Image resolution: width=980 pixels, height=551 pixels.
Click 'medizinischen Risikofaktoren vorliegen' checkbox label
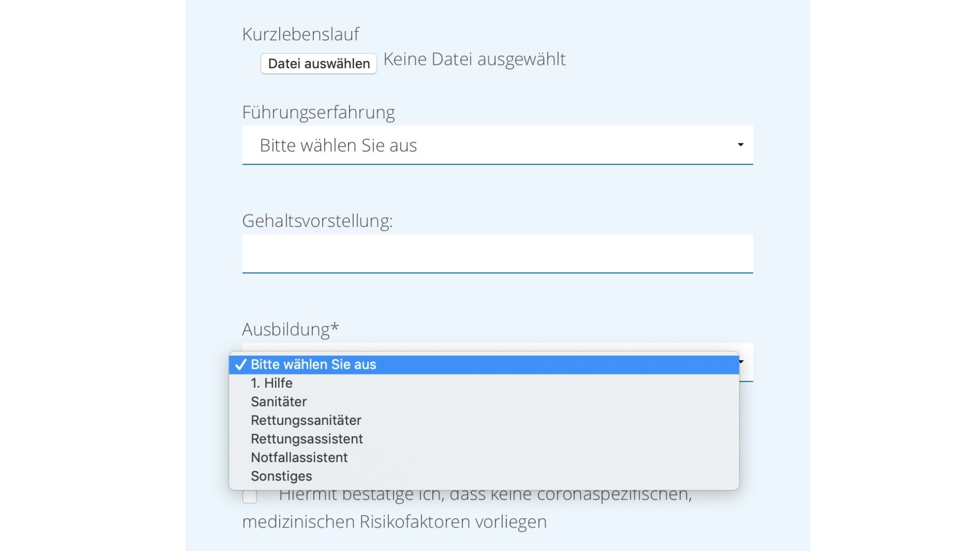[394, 522]
